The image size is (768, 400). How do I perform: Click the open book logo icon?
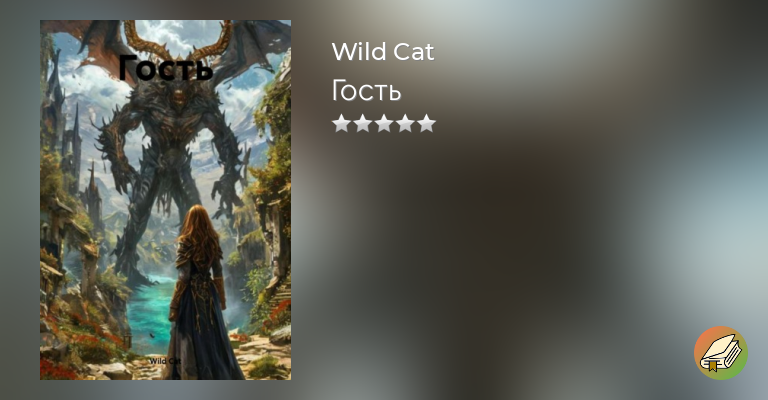pyautogui.click(x=720, y=353)
